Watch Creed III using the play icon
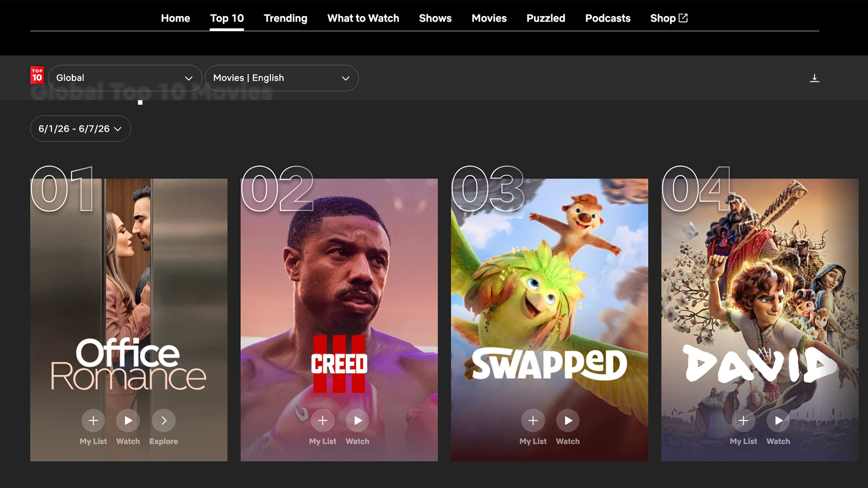 point(358,420)
